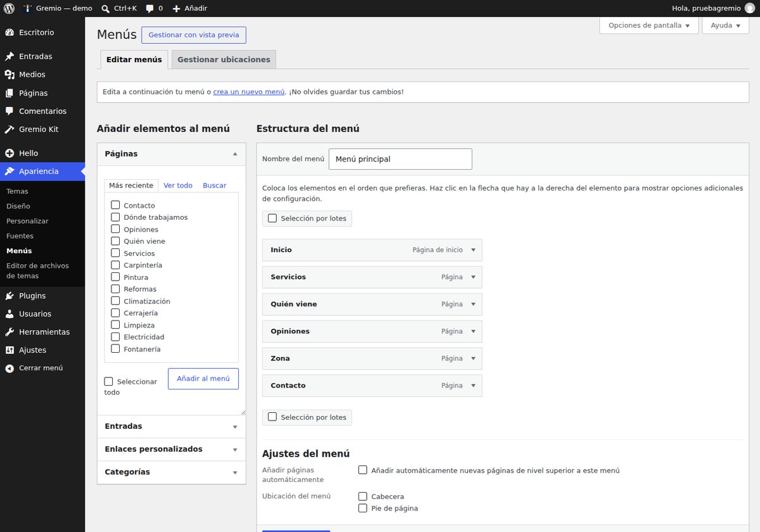Open the WordPress logo menu
The image size is (760, 532).
[x=9, y=8]
